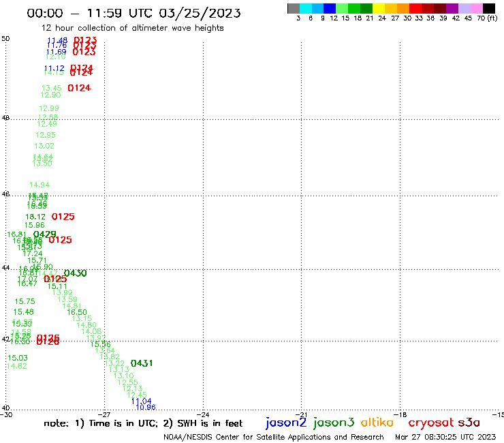This screenshot has height=443, width=504.
Task: Click the wave height value '13.22'
Action: 114,363
